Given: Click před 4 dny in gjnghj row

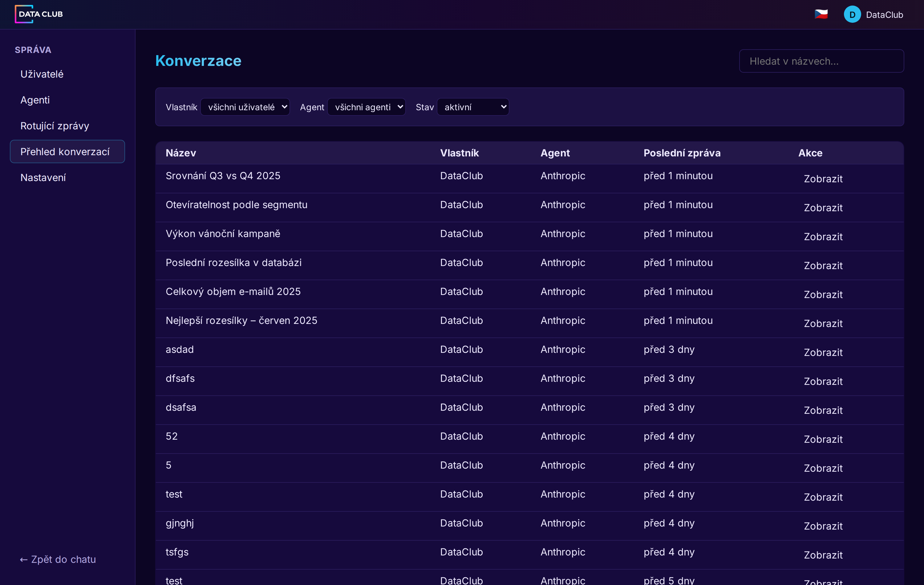Looking at the screenshot, I should [669, 523].
